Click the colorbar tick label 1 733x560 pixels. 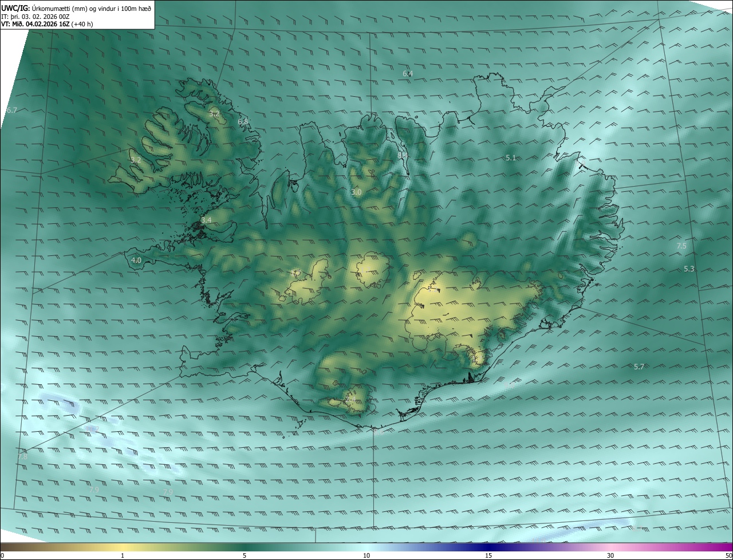coord(123,555)
